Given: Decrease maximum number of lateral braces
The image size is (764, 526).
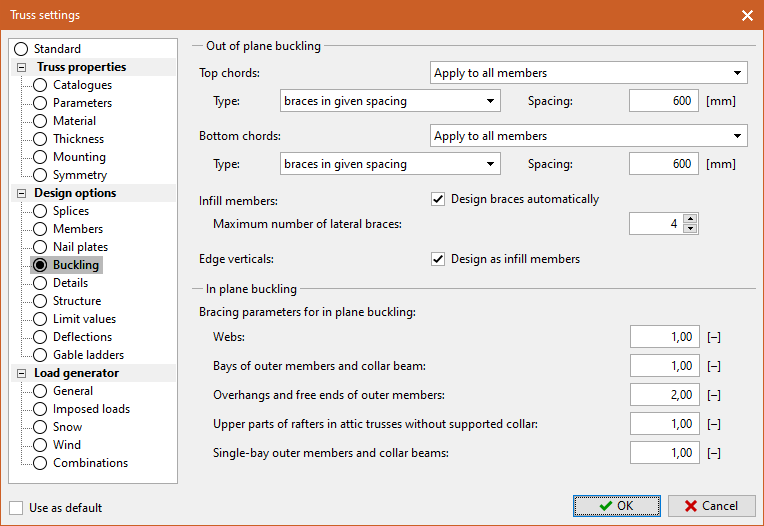Looking at the screenshot, I should (x=690, y=229).
